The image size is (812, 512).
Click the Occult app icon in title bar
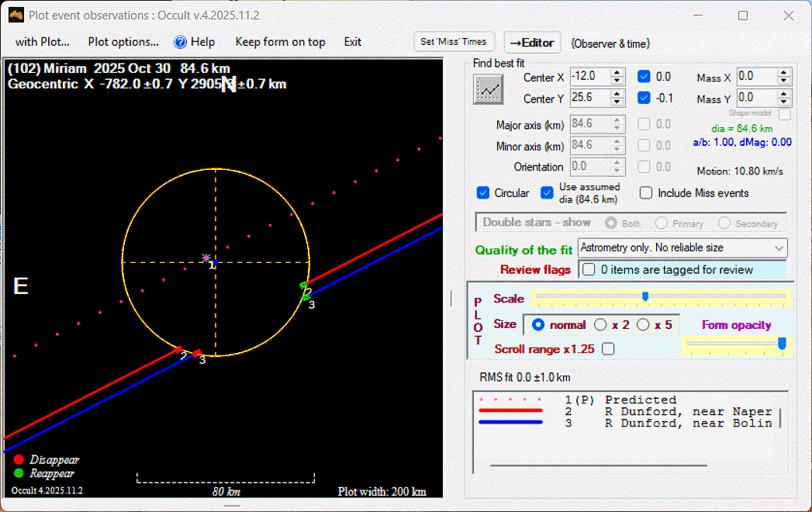(16, 16)
